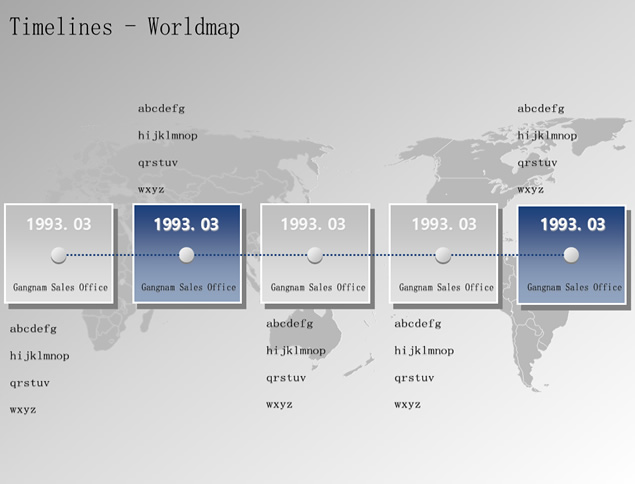Viewport: 635px width, 484px height.
Task: Click the "Timelines - Worldmap" slide title
Action: pyautogui.click(x=124, y=28)
